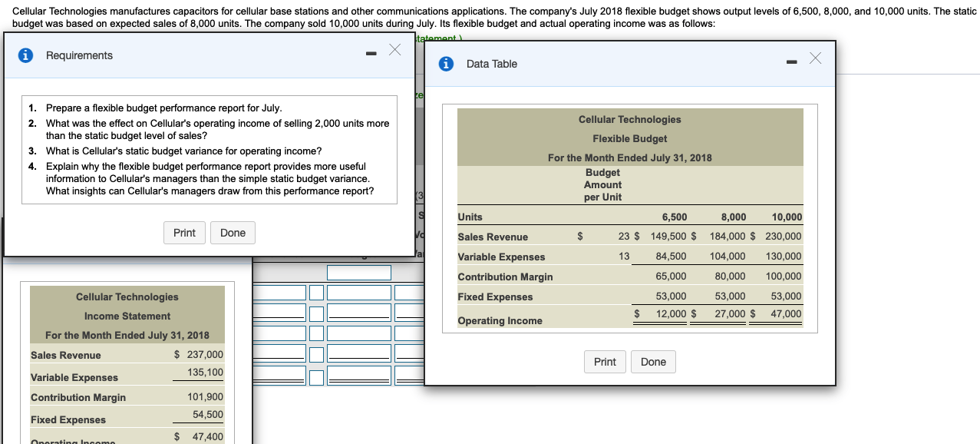Minimize the Requirements dialog
The width and height of the screenshot is (980, 444).
tap(371, 54)
